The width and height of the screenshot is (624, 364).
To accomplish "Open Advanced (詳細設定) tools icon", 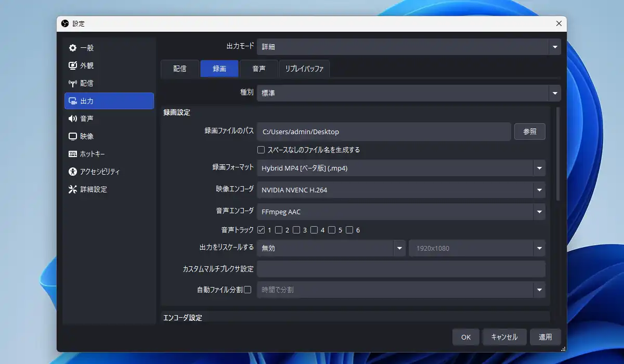I will (x=73, y=189).
